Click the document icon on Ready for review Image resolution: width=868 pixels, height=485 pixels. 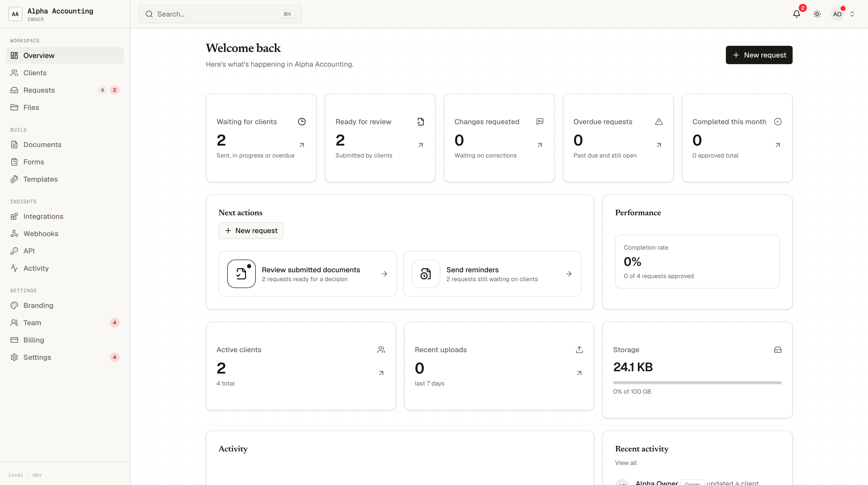click(x=421, y=121)
